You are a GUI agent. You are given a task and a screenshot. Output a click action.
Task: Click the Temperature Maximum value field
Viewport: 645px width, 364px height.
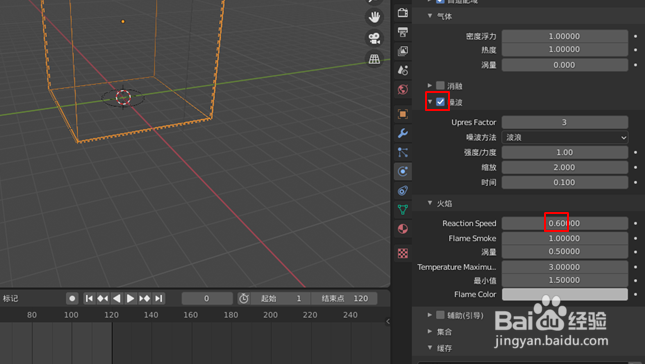pos(565,267)
